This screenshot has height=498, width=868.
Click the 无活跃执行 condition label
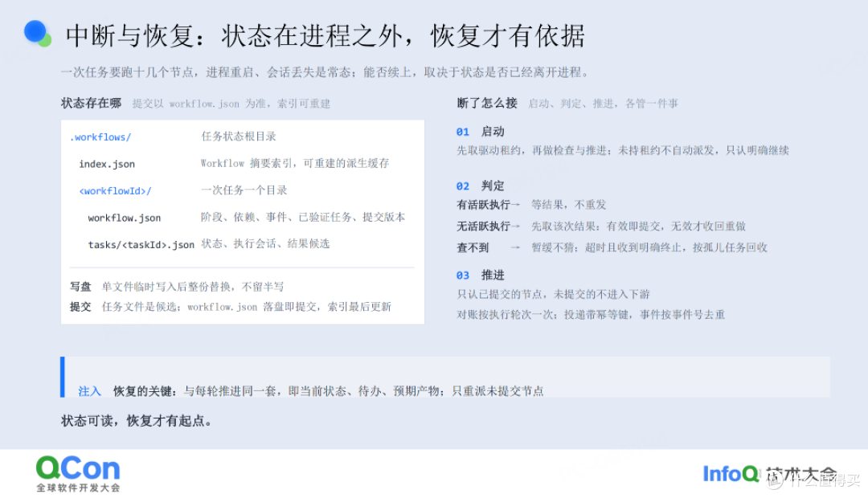click(x=483, y=226)
